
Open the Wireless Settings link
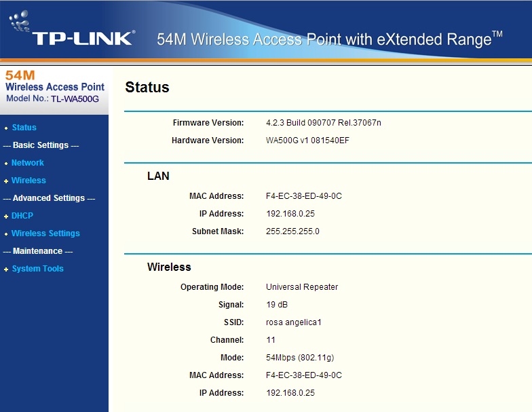point(45,233)
